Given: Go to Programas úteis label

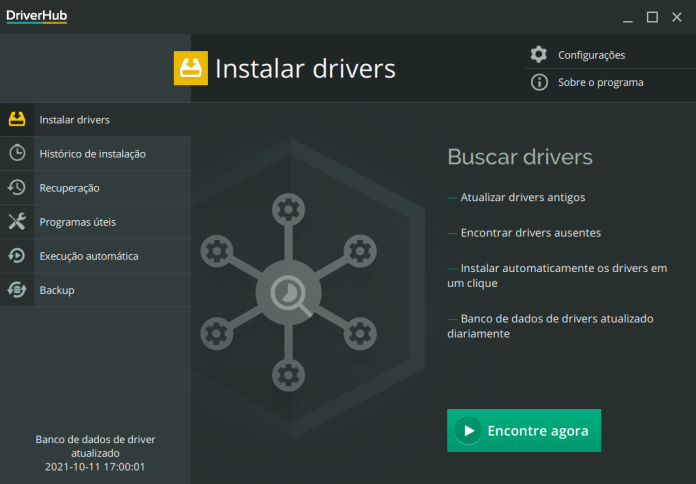Looking at the screenshot, I should pyautogui.click(x=78, y=222).
